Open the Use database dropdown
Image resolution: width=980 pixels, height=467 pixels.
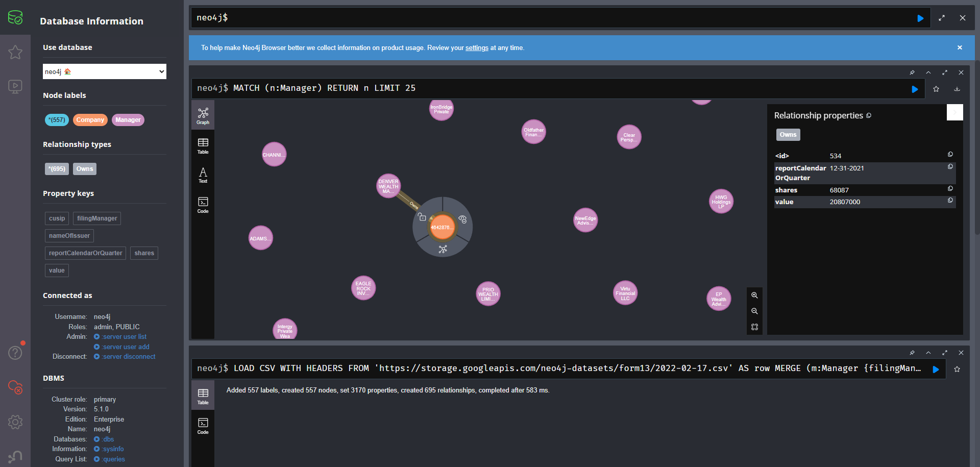point(105,71)
